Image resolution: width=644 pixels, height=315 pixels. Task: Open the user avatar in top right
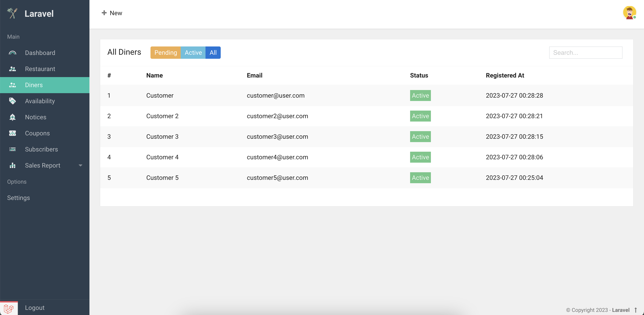click(629, 13)
